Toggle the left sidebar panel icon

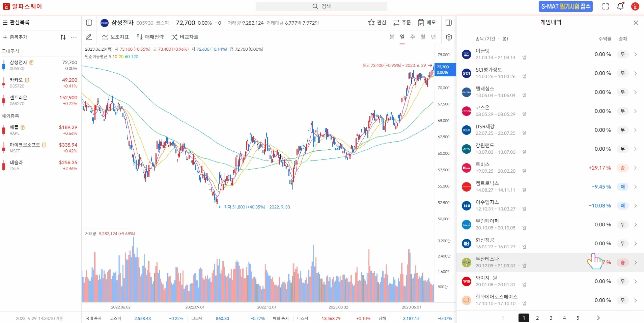coord(89,23)
